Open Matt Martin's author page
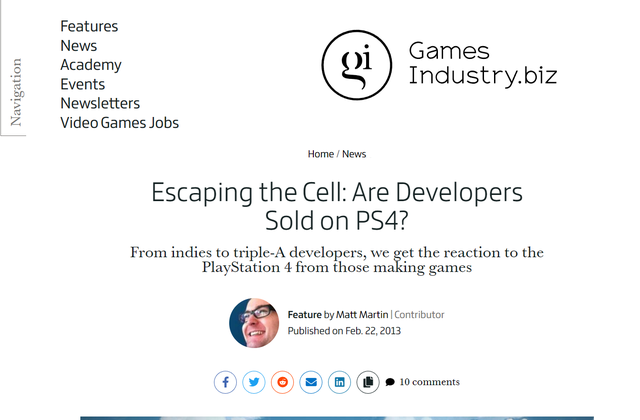Screen dimensions: 640x420 362,315
